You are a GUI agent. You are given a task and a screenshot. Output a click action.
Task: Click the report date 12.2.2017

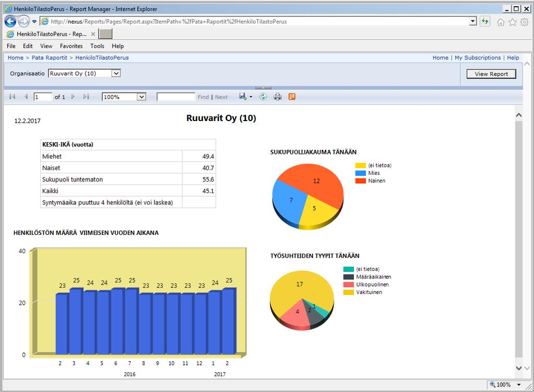coord(27,121)
